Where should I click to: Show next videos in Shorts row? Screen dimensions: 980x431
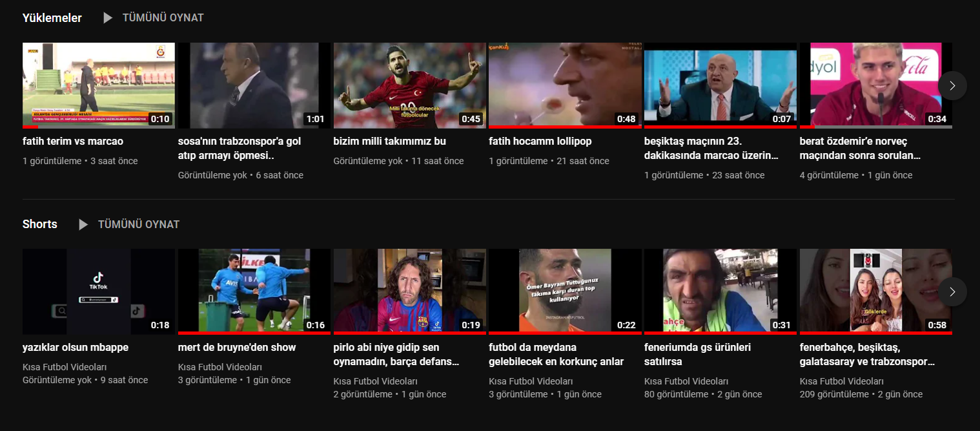pyautogui.click(x=952, y=292)
